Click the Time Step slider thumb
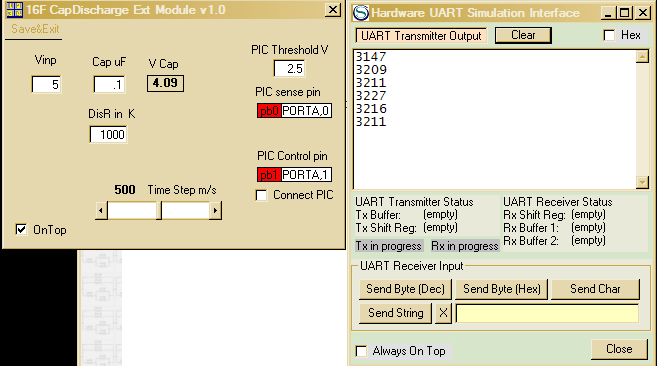This screenshot has width=657, height=366. tap(159, 210)
